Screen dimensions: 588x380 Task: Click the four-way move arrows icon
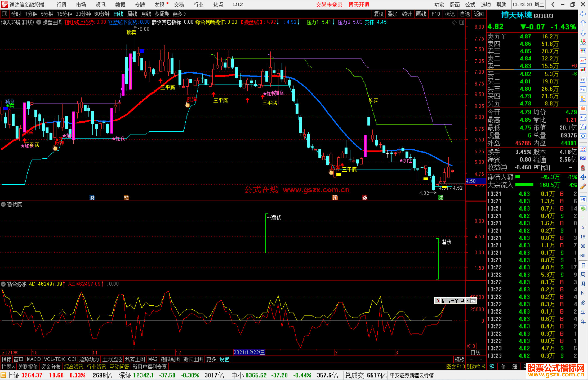583,177
